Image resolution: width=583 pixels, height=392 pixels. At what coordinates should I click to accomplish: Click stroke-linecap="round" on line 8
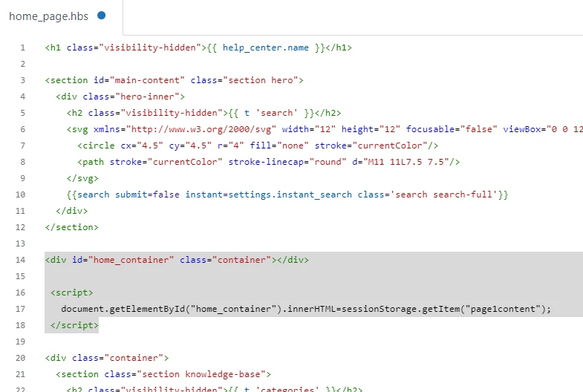tap(287, 162)
